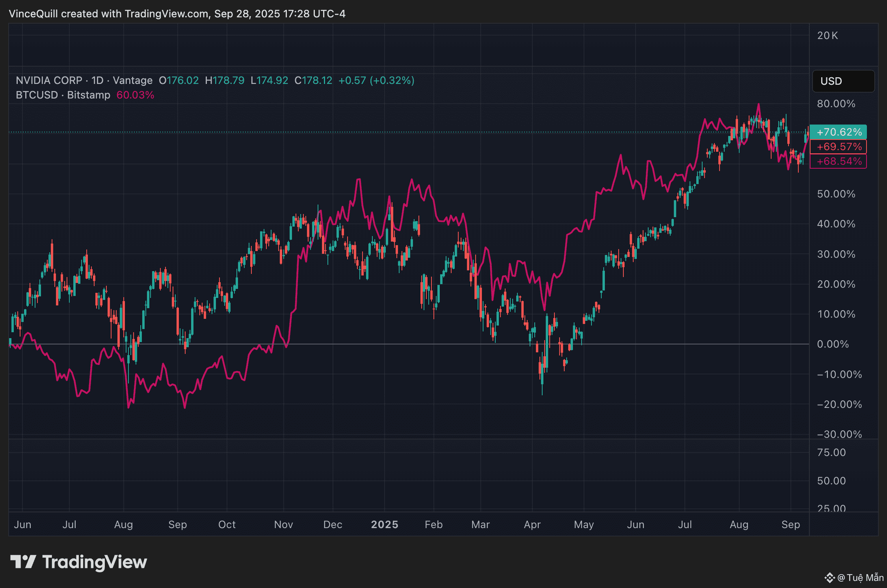Screen dimensions: 887x588
Task: Open the USD currency selector
Action: pyautogui.click(x=843, y=81)
